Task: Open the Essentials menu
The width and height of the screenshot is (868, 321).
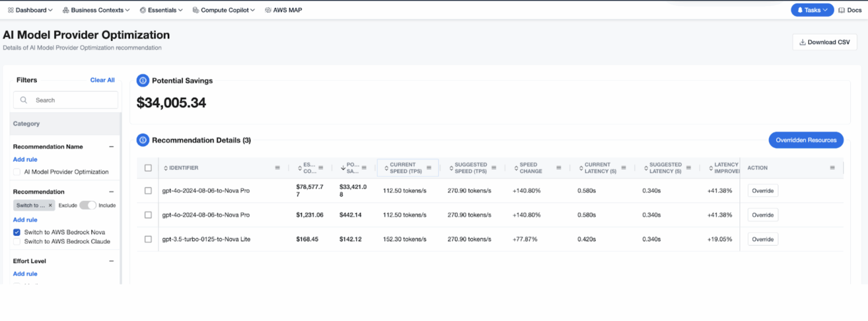Action: click(x=161, y=10)
